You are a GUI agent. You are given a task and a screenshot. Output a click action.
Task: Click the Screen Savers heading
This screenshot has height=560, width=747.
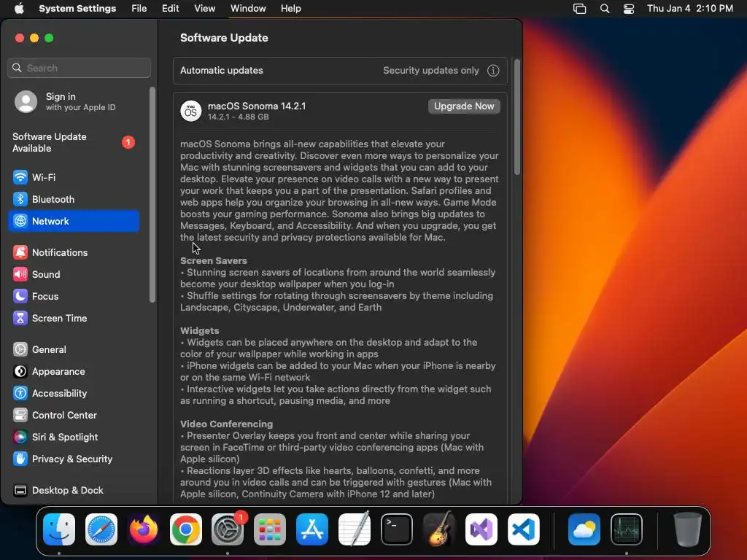click(x=214, y=261)
